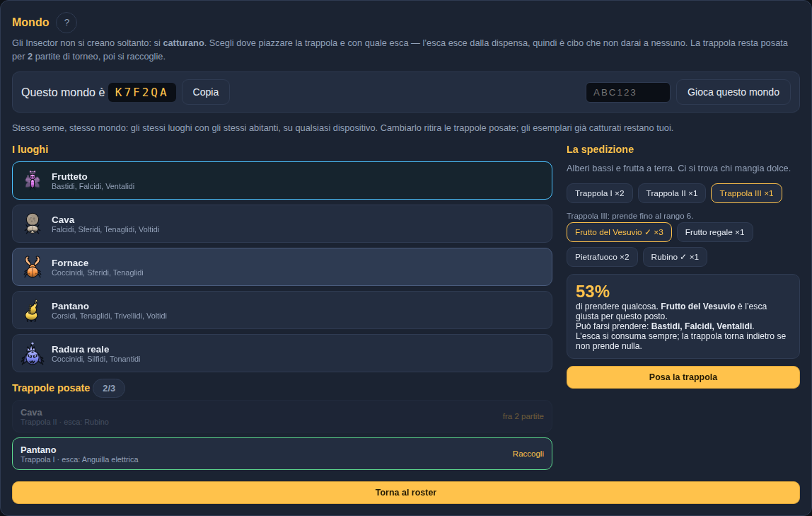Click the 'Trappole posate' heading

(x=51, y=388)
